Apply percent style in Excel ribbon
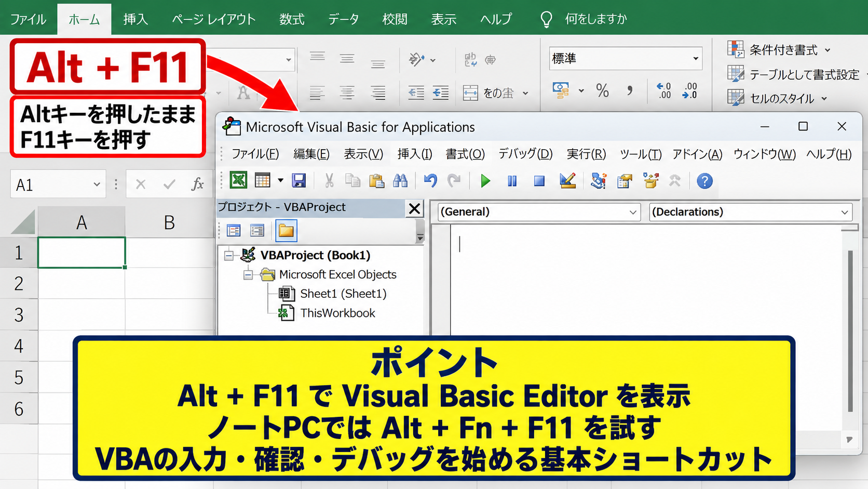The height and width of the screenshot is (489, 868). click(x=602, y=91)
